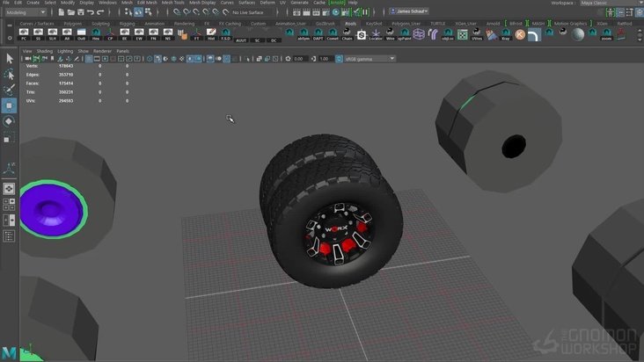This screenshot has width=644, height=362.
Task: Toggle Textured display viewport button
Action: coord(181,59)
